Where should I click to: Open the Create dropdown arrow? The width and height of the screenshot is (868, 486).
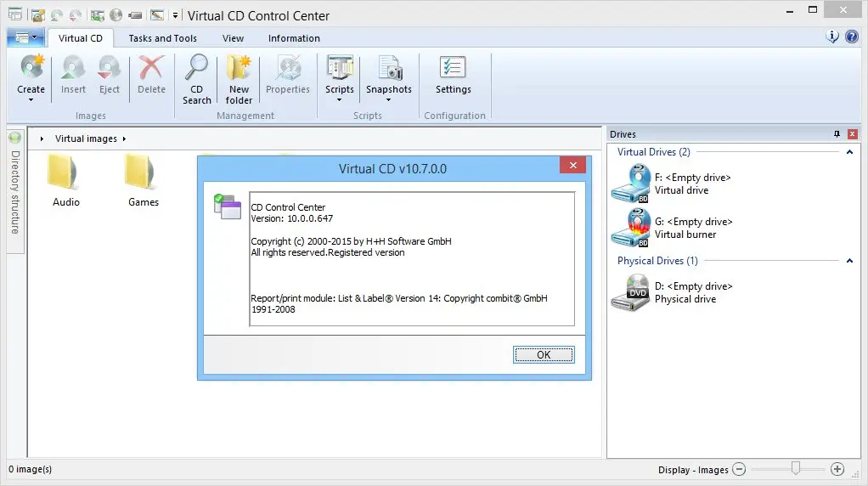[x=31, y=100]
